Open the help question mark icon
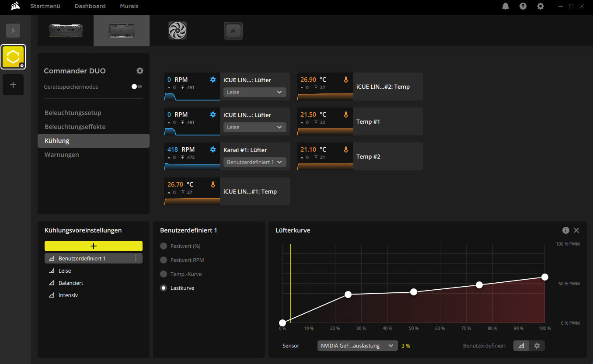 pyautogui.click(x=523, y=6)
